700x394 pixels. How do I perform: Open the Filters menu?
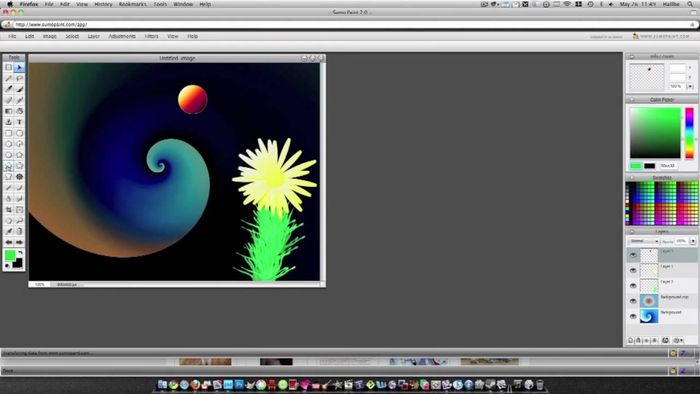pos(151,36)
